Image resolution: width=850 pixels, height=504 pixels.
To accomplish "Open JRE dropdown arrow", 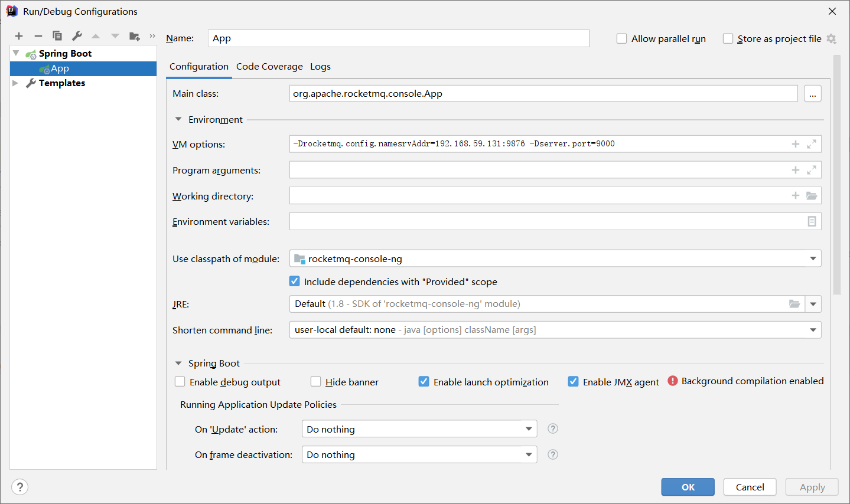I will (x=813, y=304).
